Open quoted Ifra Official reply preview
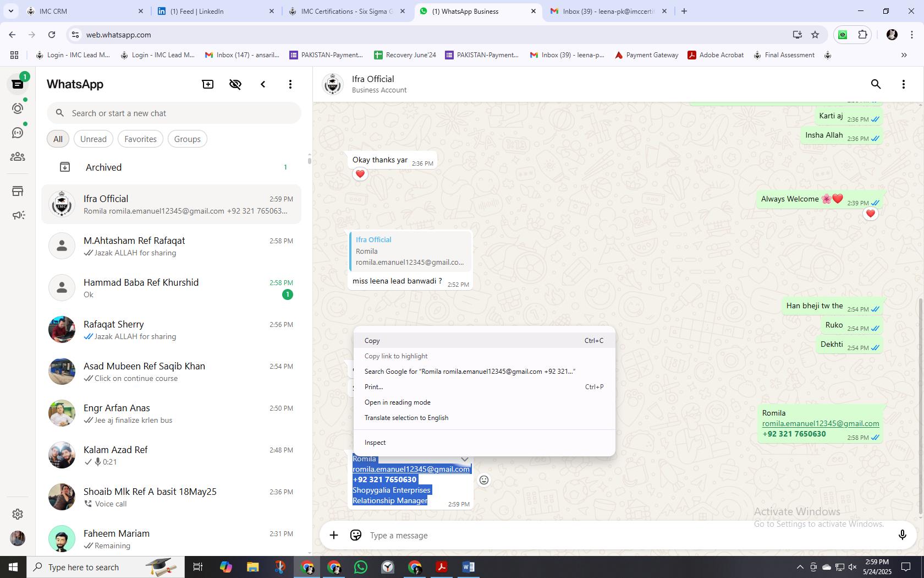Image resolution: width=924 pixels, height=578 pixels. click(x=411, y=251)
